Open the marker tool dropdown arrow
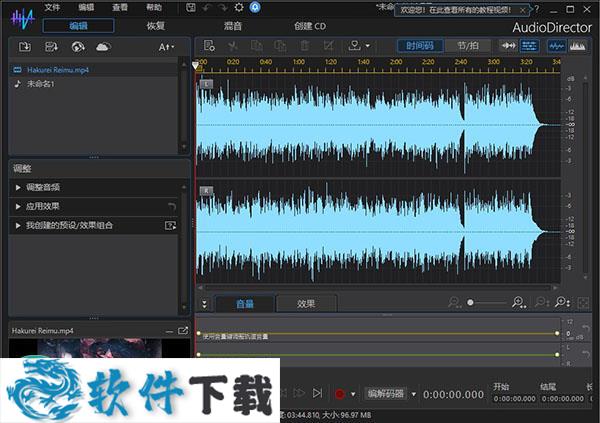 pos(368,46)
